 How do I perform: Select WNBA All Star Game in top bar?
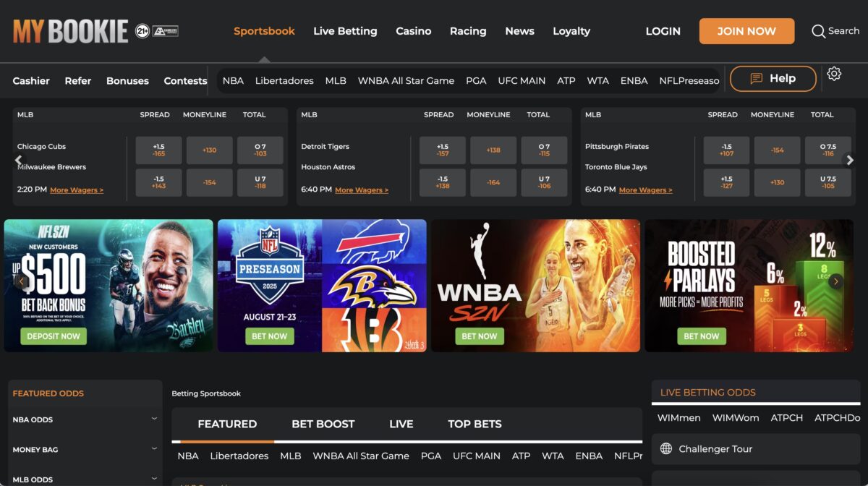pos(406,81)
